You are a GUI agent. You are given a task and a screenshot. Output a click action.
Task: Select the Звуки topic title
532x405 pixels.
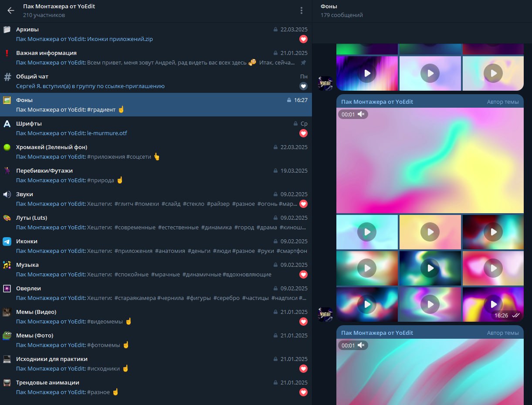24,194
